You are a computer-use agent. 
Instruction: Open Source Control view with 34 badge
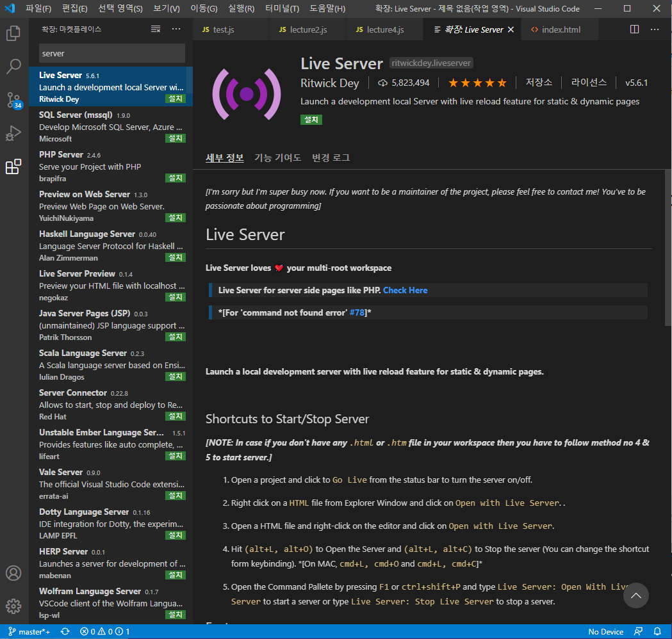tap(13, 101)
